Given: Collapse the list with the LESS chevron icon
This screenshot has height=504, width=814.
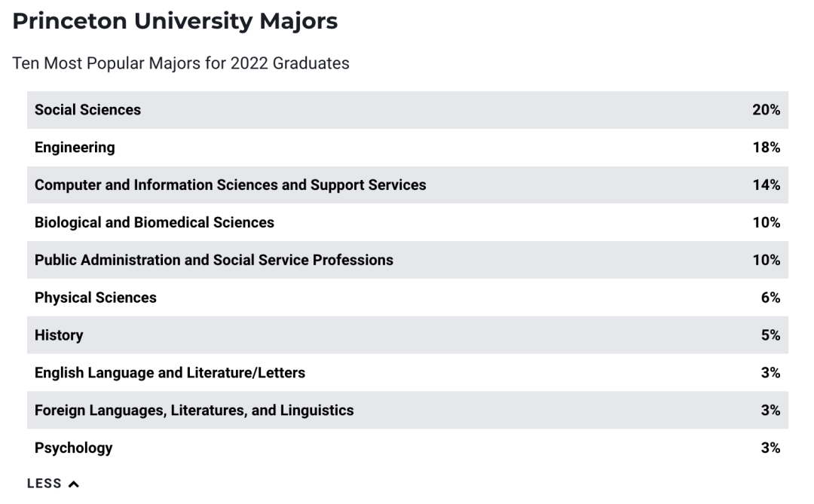Looking at the screenshot, I should point(74,484).
